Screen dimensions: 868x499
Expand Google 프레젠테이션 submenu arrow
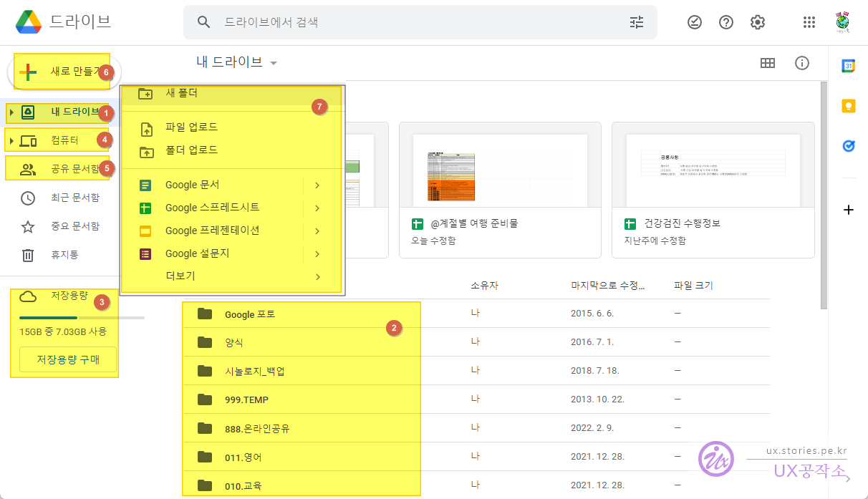pyautogui.click(x=317, y=231)
